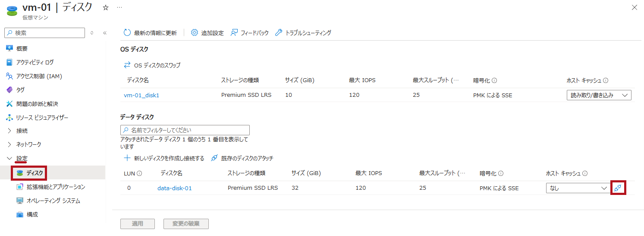This screenshot has width=644, height=236.
Task: Open data disk ホスト キャッシュ dropdown showing なし
Action: point(577,188)
